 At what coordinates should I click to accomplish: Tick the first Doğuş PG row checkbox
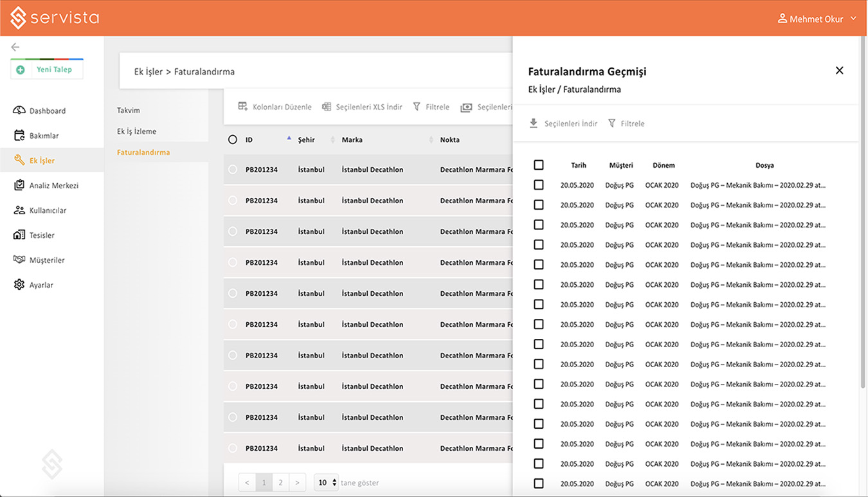coord(539,185)
